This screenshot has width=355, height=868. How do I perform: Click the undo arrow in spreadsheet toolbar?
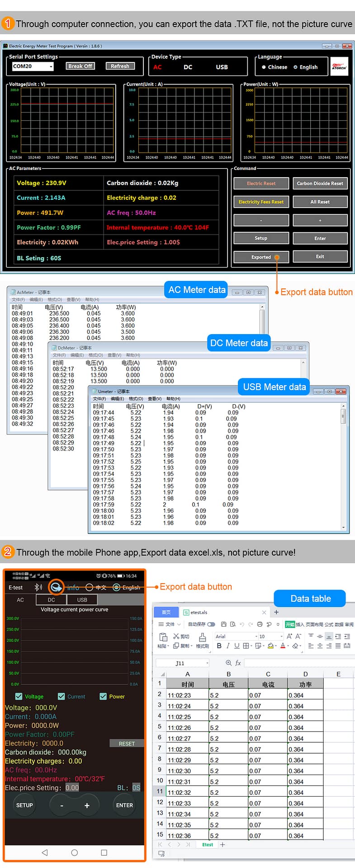click(242, 624)
